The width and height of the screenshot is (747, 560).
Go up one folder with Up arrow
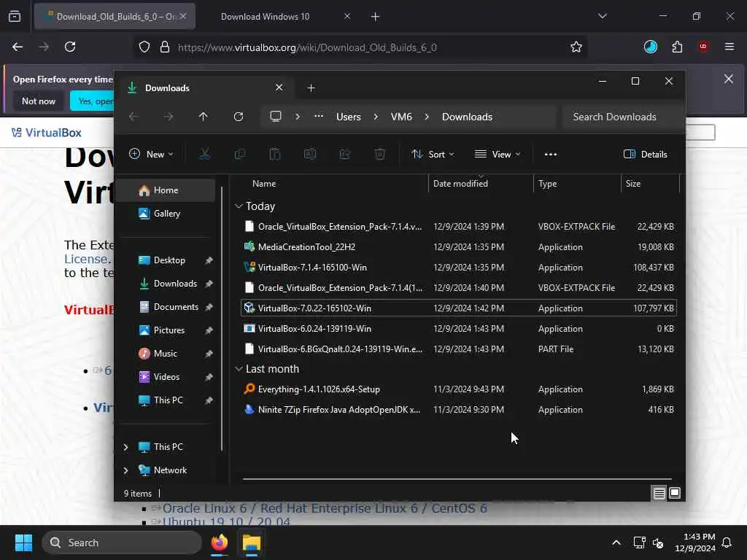(204, 117)
